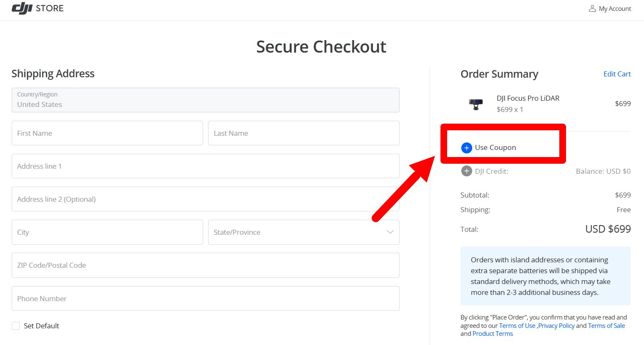Click the My Account text link
The image size is (644, 345).
tap(615, 9)
